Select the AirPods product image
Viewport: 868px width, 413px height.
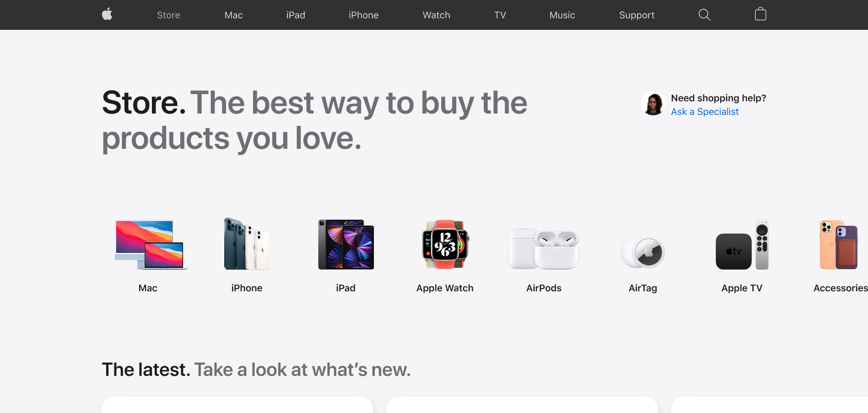pos(543,249)
